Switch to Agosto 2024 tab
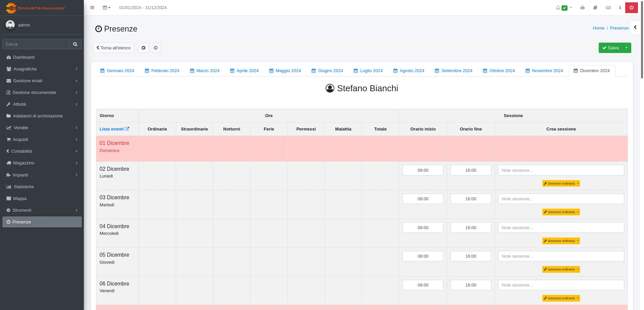644x310 pixels. point(409,70)
